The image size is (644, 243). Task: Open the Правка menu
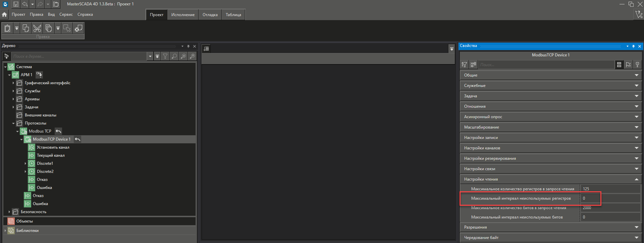pos(36,14)
